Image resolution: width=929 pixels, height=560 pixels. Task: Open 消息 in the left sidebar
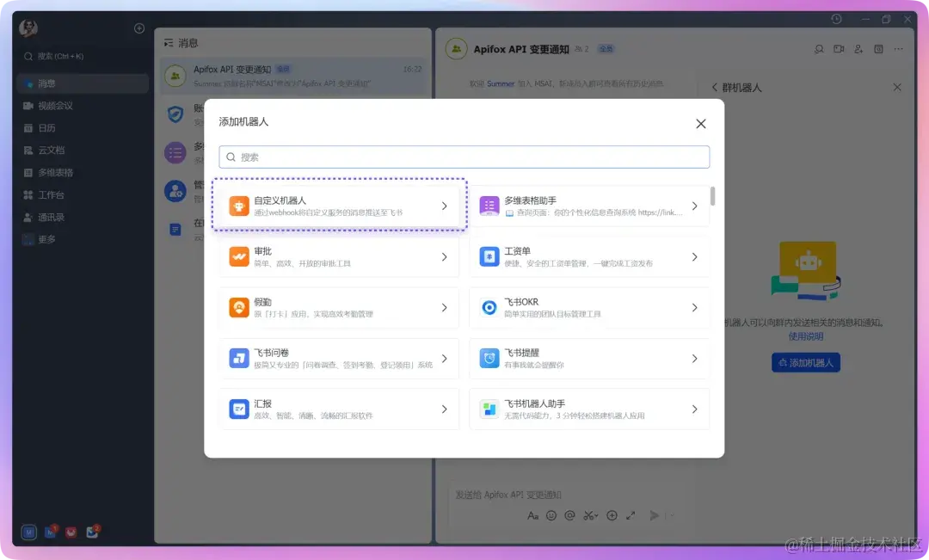[83, 83]
